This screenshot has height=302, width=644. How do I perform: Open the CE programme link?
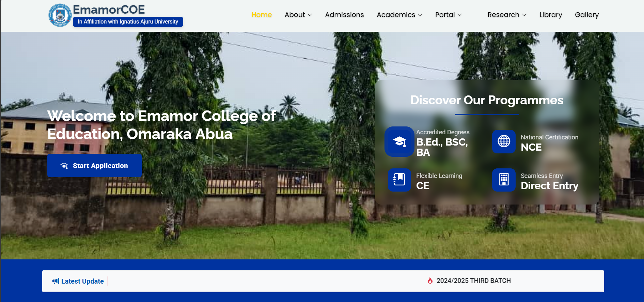(423, 186)
